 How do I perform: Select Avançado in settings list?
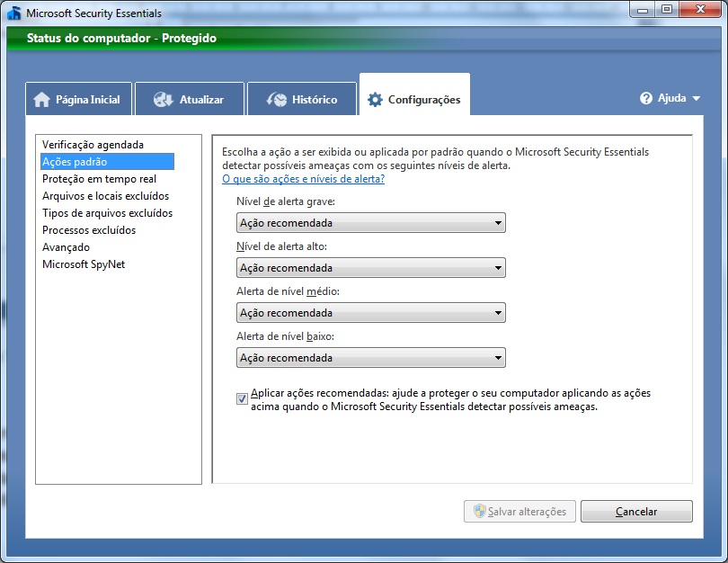(66, 247)
